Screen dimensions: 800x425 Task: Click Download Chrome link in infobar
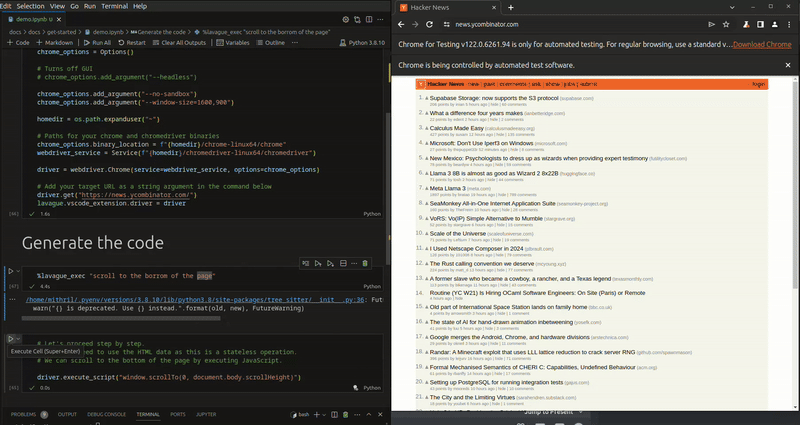click(x=762, y=44)
